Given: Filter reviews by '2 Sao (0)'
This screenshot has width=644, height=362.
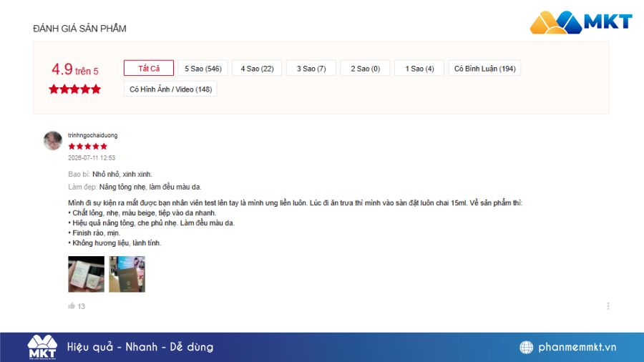Looking at the screenshot, I should pos(365,69).
